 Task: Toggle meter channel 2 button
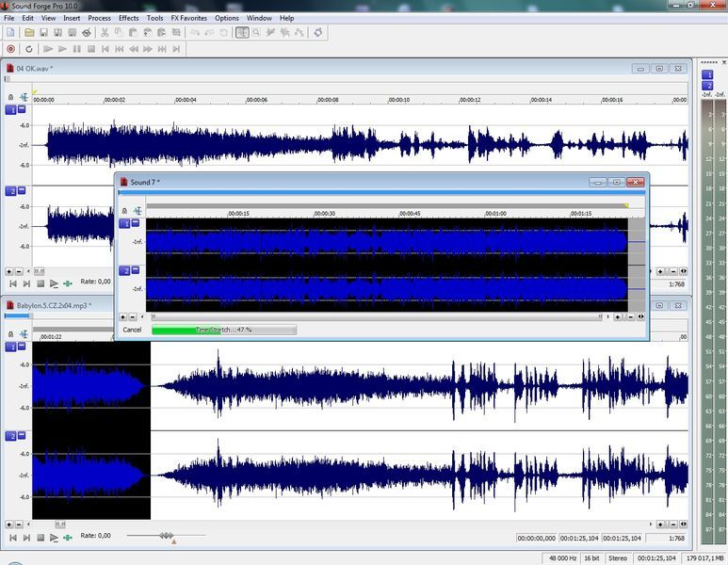click(707, 86)
